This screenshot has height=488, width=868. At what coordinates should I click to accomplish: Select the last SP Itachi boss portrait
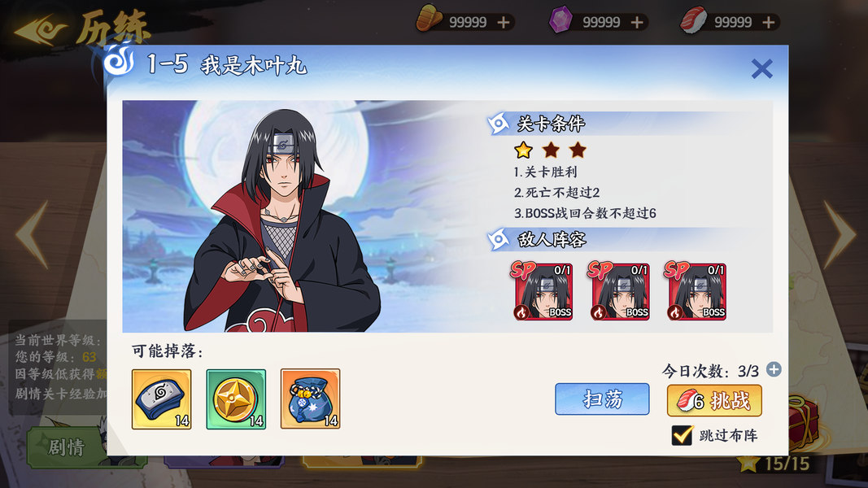696,291
